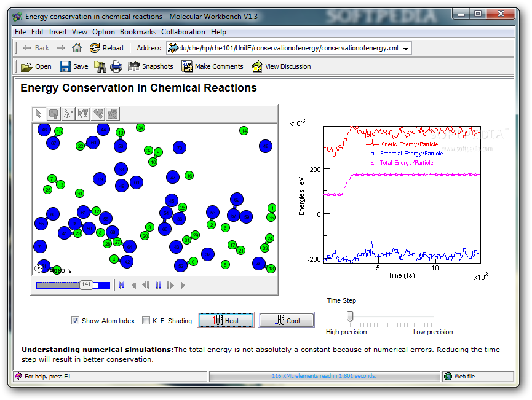Click green atom 5 in the simulation
This screenshot has height=400, width=532.
point(225,264)
